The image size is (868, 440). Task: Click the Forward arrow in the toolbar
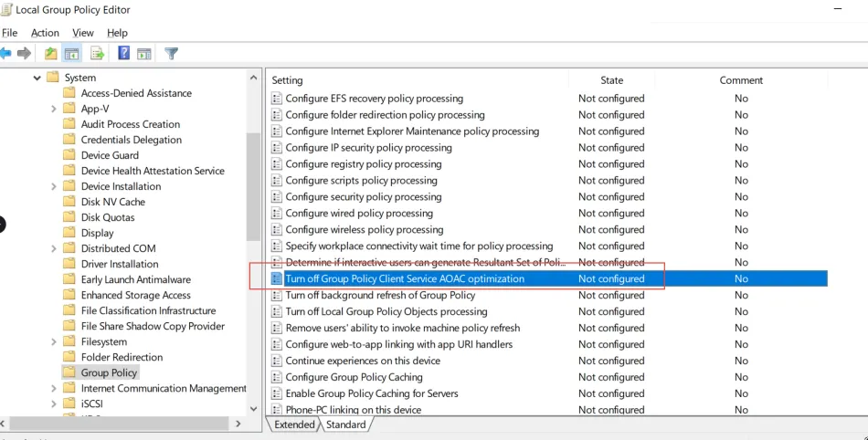coord(25,54)
